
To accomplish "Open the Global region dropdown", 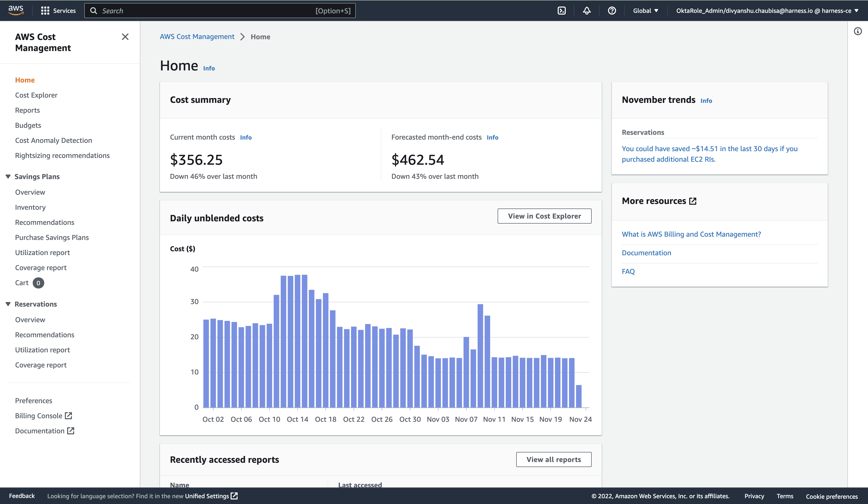I will pyautogui.click(x=645, y=11).
